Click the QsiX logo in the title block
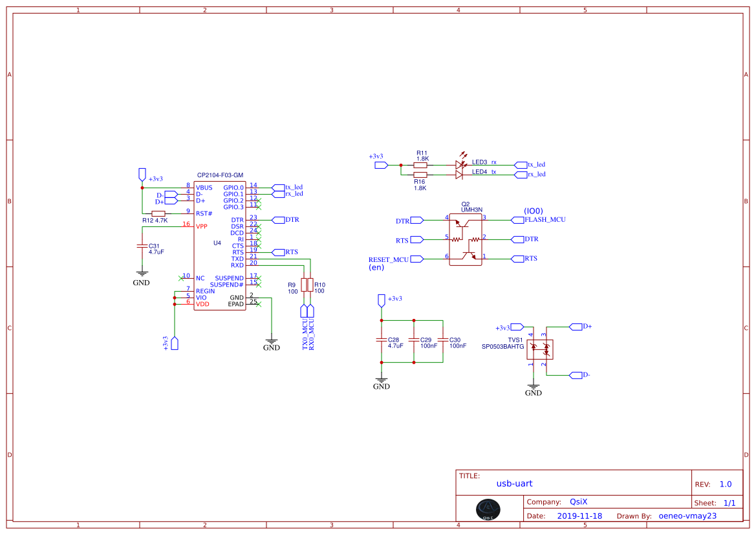 [x=488, y=510]
